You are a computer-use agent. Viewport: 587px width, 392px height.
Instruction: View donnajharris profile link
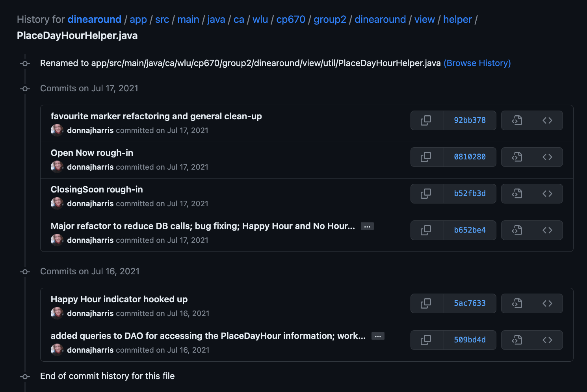pos(90,130)
